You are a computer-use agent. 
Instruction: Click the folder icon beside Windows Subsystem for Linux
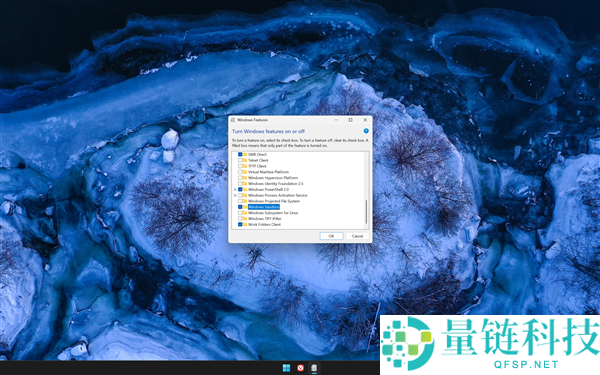[245, 213]
